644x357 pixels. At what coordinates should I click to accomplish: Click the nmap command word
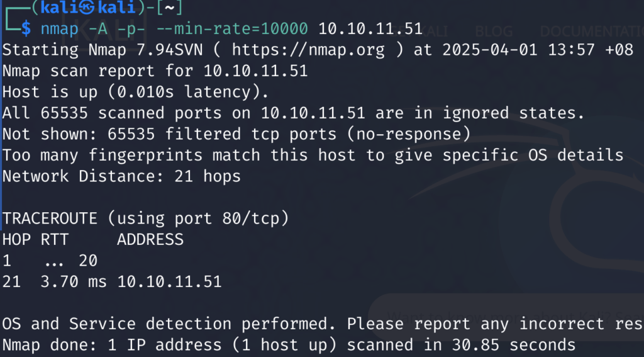[60, 29]
